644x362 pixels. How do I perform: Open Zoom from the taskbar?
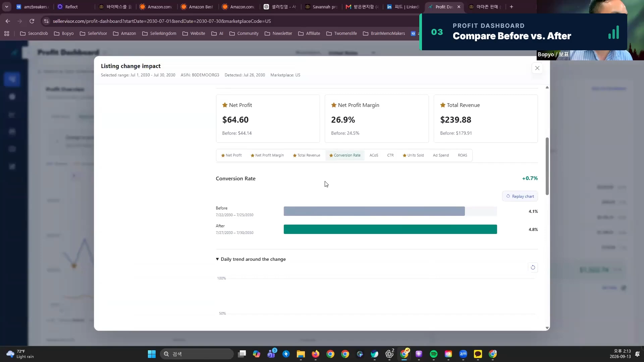[x=463, y=354]
